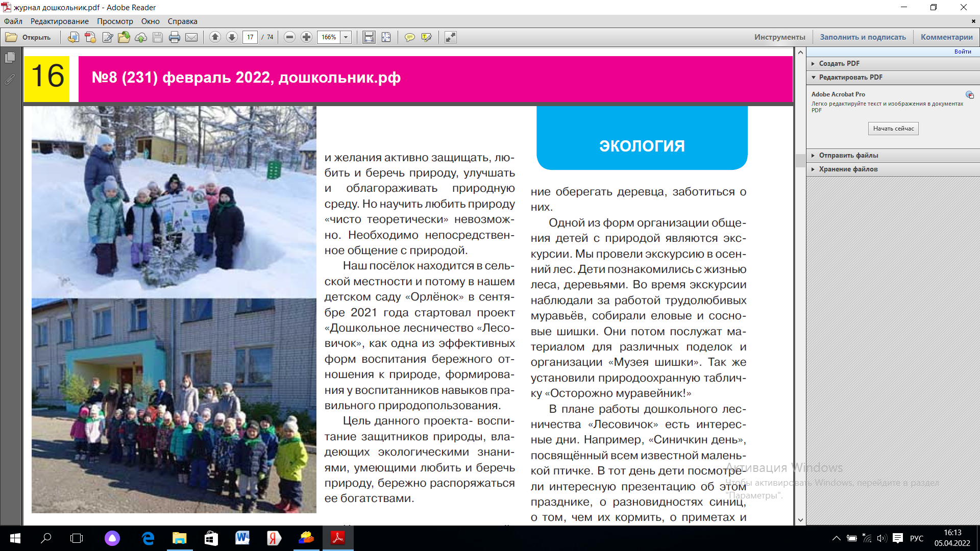Viewport: 980px width, 551px height.
Task: Click the zoom in plus button
Action: coord(306,37)
